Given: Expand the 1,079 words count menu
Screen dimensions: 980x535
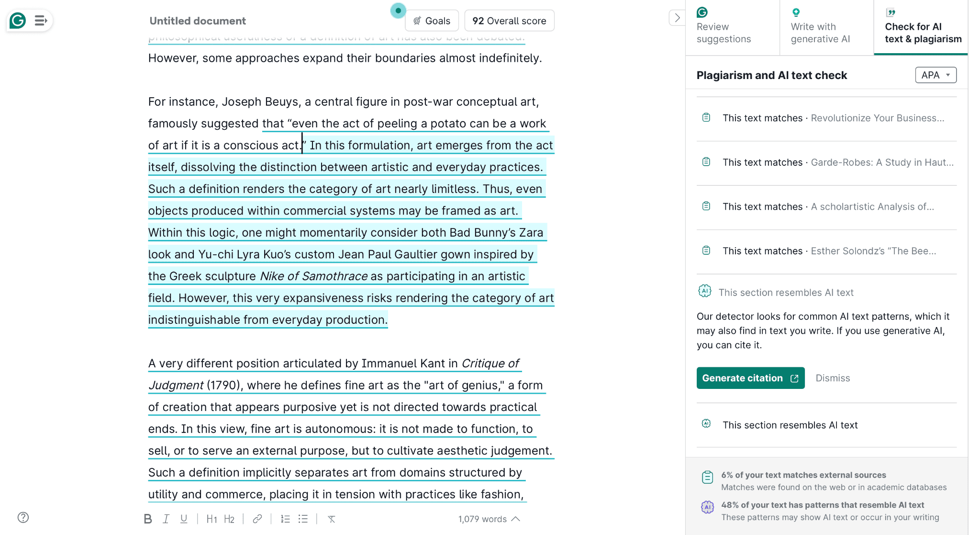Looking at the screenshot, I should (x=489, y=519).
